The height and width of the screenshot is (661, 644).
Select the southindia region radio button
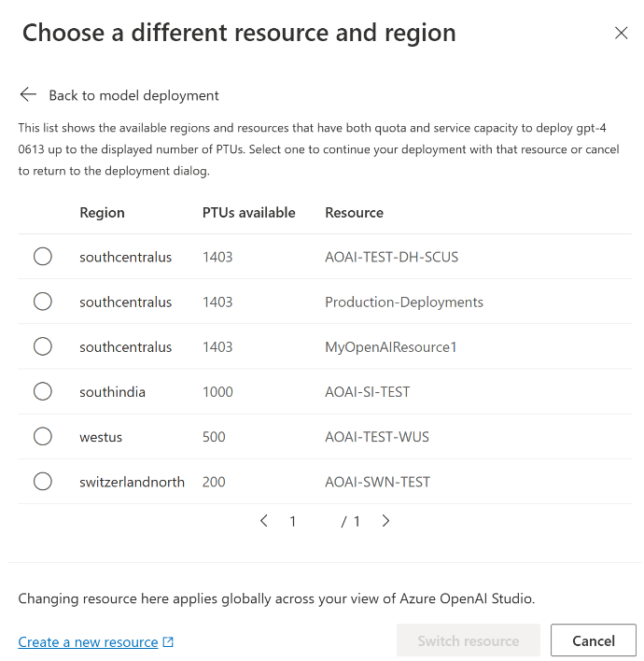pos(43,391)
